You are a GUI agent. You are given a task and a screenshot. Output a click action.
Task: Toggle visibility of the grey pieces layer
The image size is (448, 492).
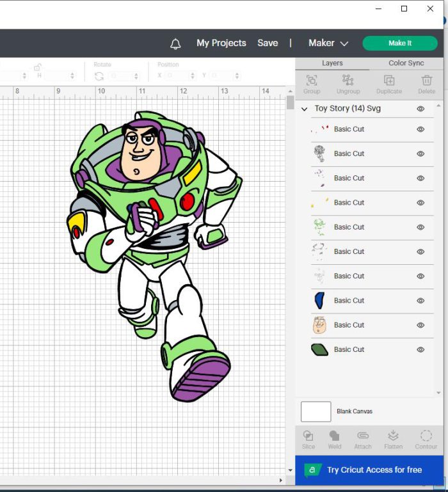(420, 251)
